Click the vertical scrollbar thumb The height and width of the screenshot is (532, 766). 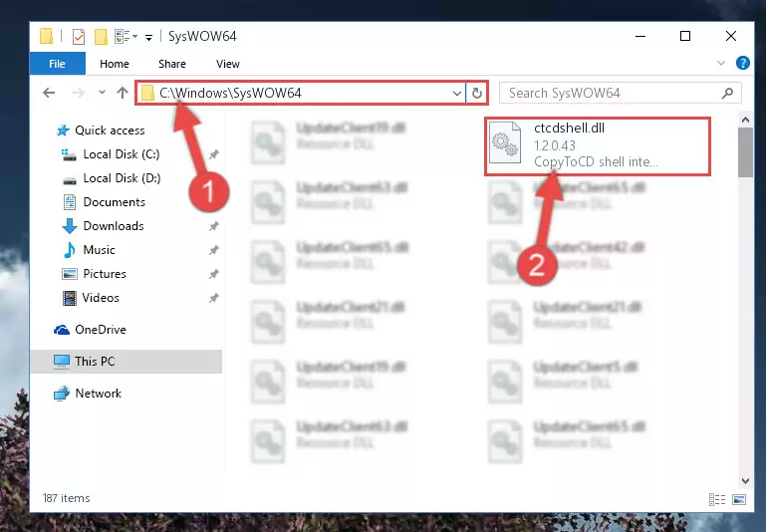[x=745, y=152]
